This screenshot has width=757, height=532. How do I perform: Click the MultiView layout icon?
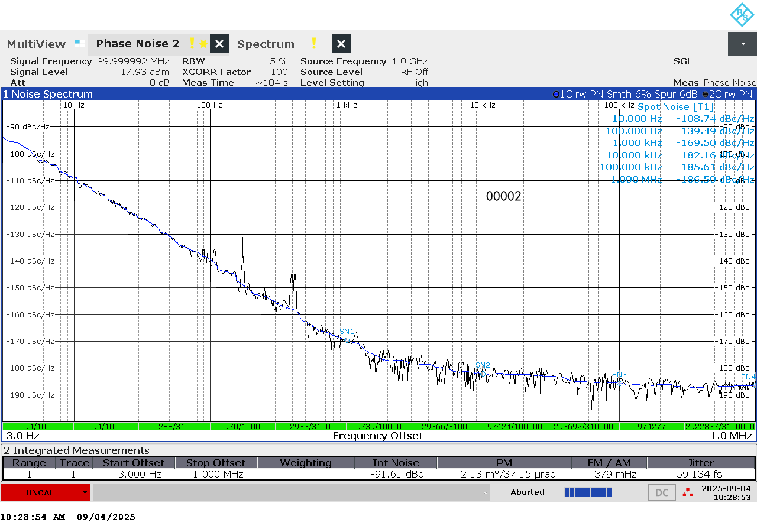[79, 43]
